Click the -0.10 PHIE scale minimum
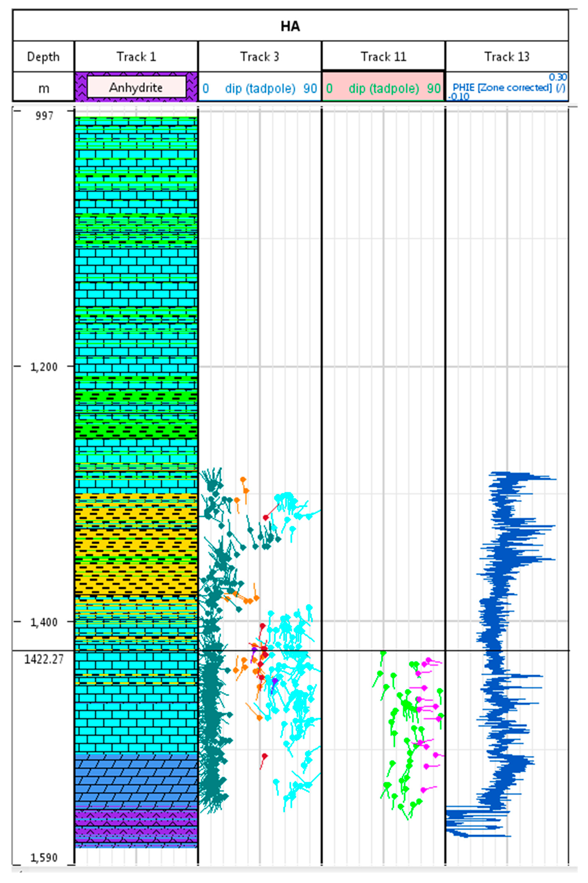The image size is (588, 883). click(458, 97)
